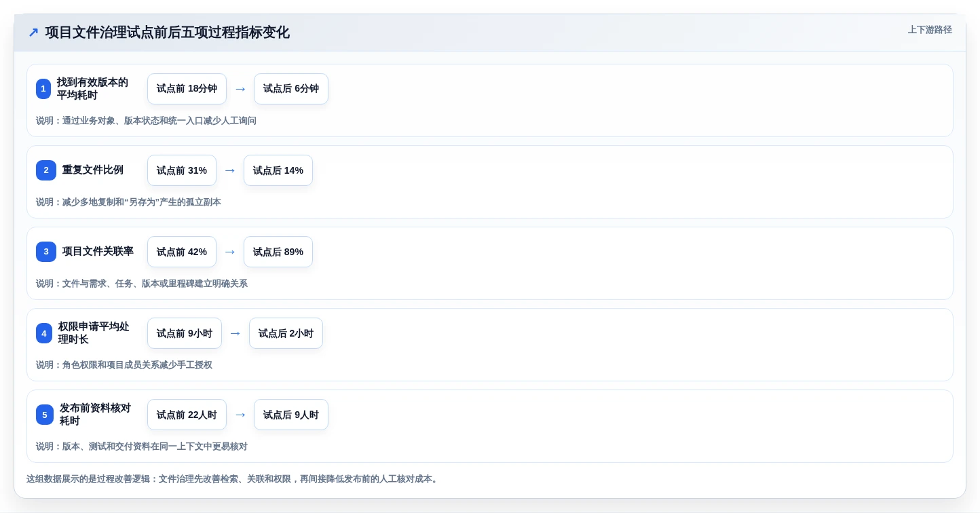Click the arrow between 18分钟 and 6分钟
This screenshot has height=513, width=980.
(x=240, y=89)
